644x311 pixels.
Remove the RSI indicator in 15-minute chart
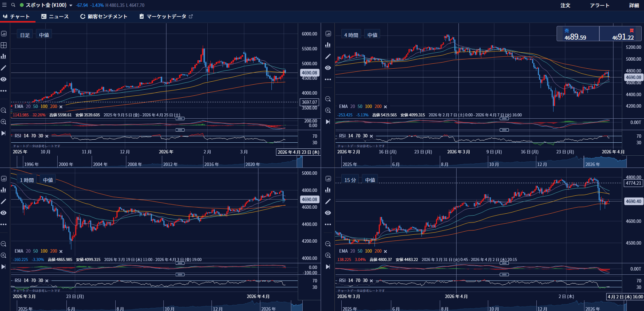coord(371,281)
